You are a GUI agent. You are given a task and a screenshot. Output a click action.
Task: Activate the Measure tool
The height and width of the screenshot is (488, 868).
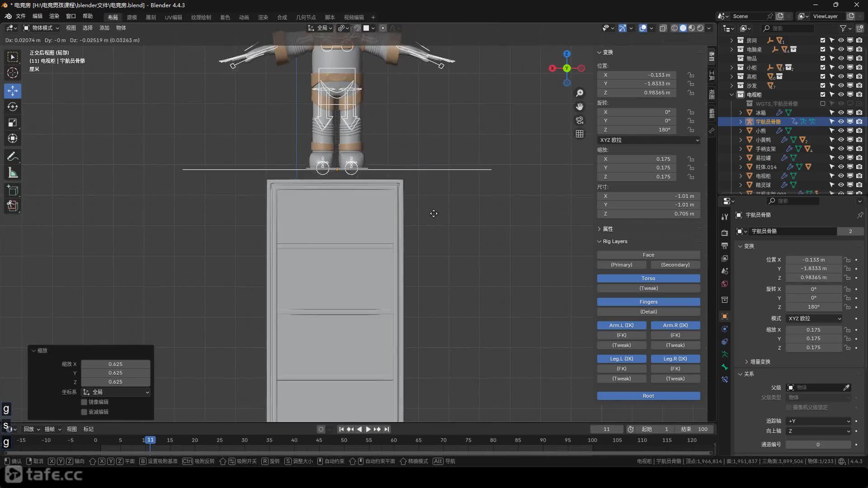click(x=13, y=173)
